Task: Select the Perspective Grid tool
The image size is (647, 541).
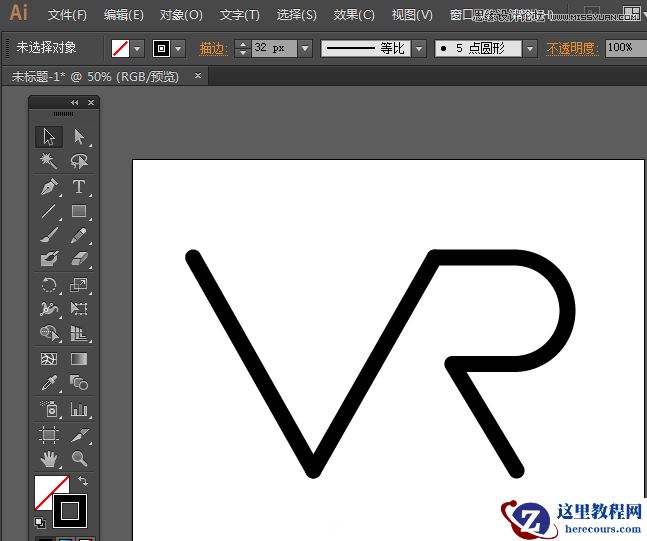Action: coord(79,333)
